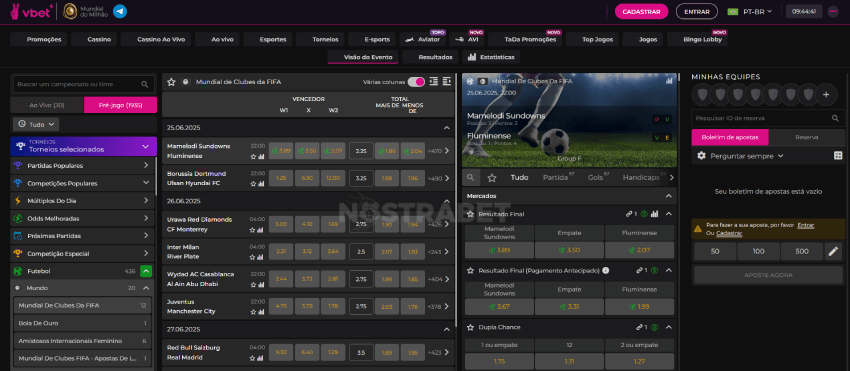Screen dimensions: 850x371
Task: Select the Gols market tab
Action: [595, 177]
